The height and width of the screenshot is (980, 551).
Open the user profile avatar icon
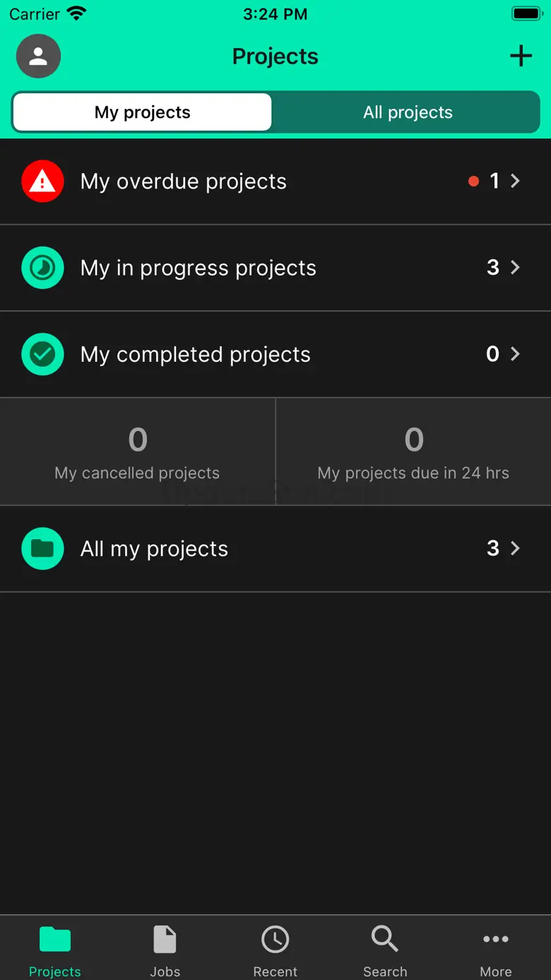click(x=39, y=57)
